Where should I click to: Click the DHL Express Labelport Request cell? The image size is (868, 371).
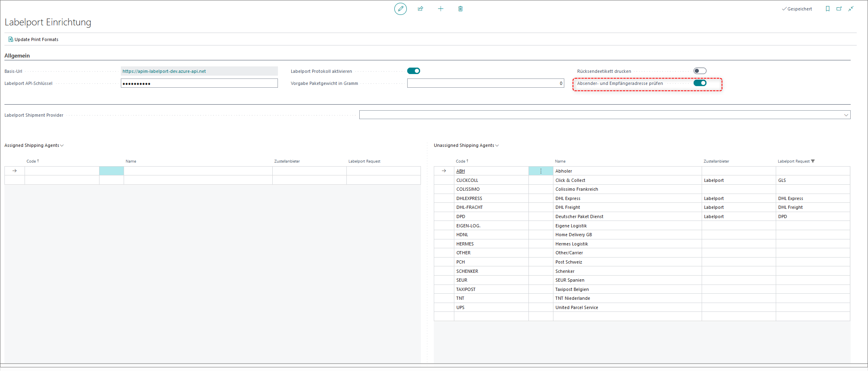tap(813, 198)
